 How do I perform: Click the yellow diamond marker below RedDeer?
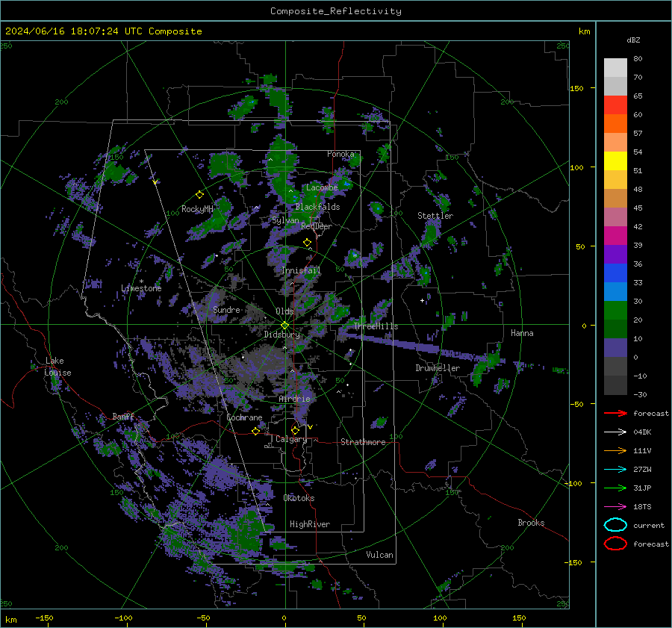(307, 243)
